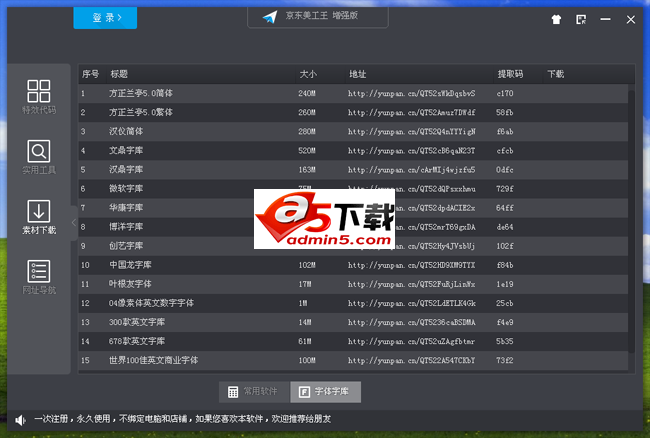Open the 实用工具 search tool section

[39, 157]
